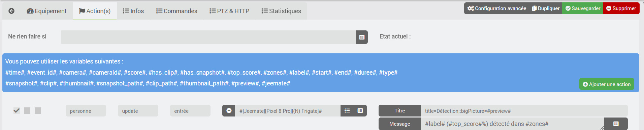644x130 pixels.
Task: Open the picker icon beside Message field
Action: pyautogui.click(x=616, y=124)
